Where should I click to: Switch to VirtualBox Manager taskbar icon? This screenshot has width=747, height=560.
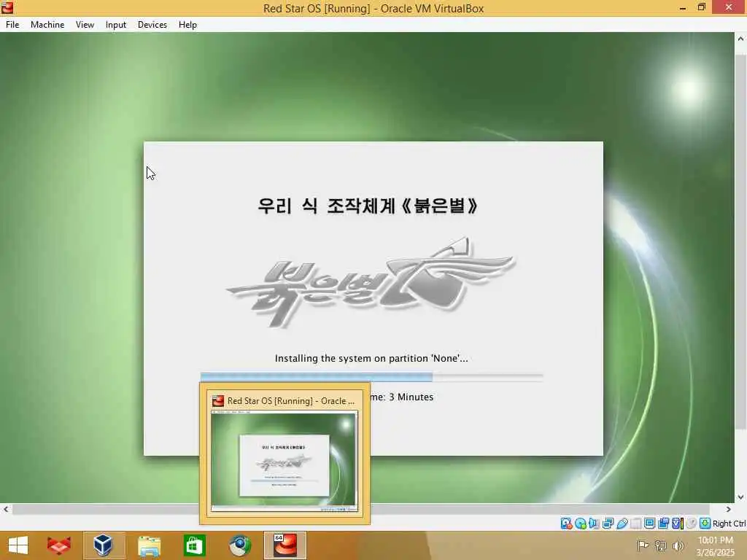[x=104, y=545]
